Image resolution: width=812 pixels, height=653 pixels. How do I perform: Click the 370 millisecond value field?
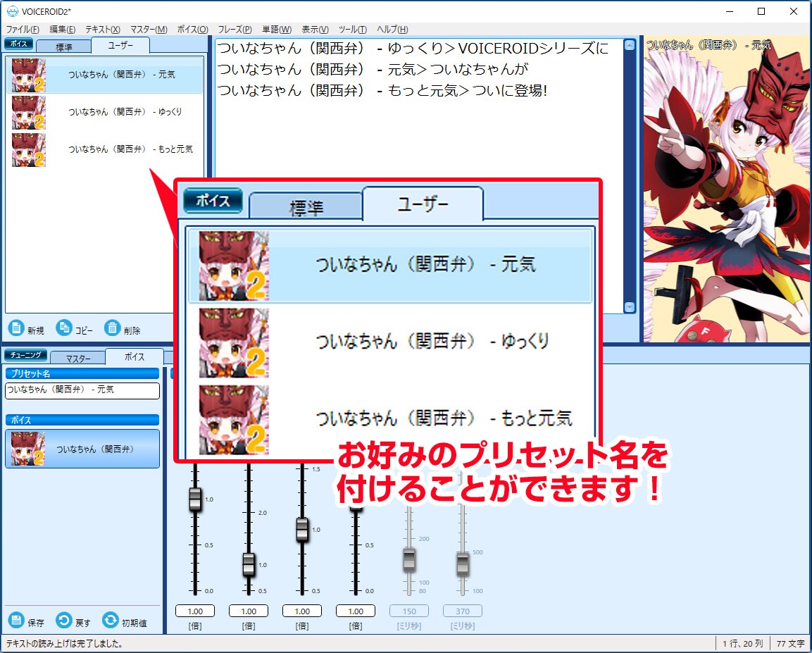coord(463,611)
